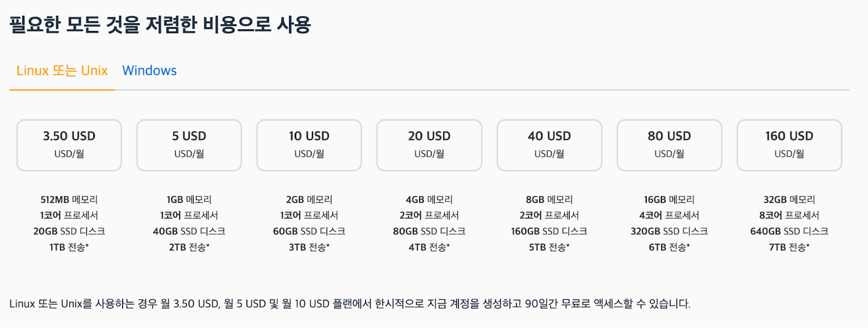Click the 16GB 메모리 spec text

point(669,200)
